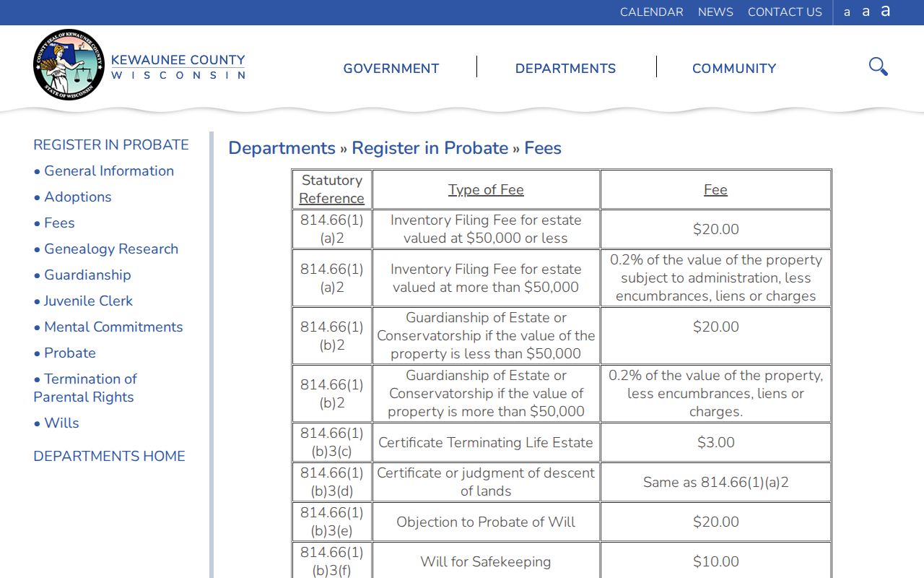Click the Fee column header

pos(715,189)
